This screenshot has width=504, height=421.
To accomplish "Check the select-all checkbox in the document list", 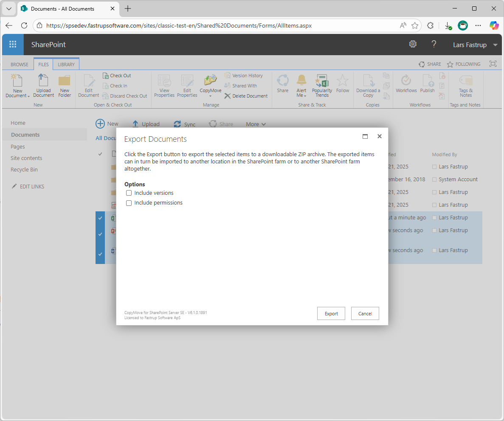I will (x=100, y=154).
